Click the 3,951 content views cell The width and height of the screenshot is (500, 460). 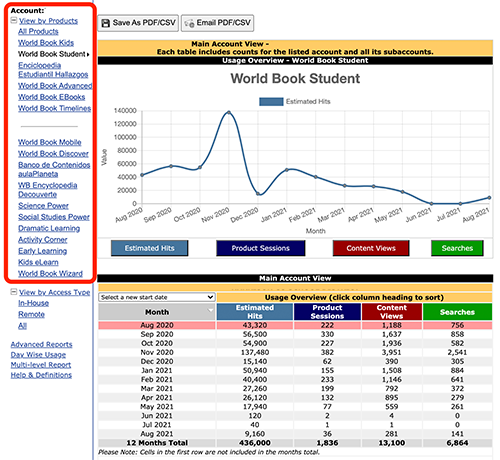point(392,352)
